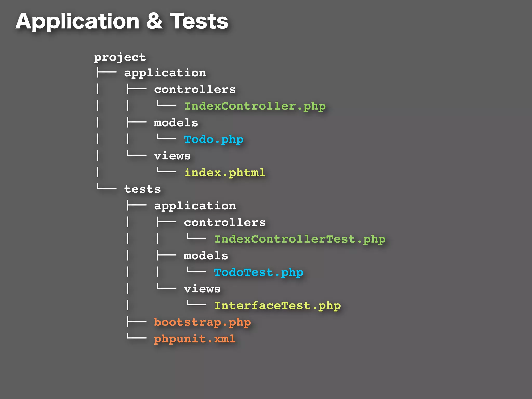Select 'controllers' folder above IndexControllerTest.php

point(225,222)
